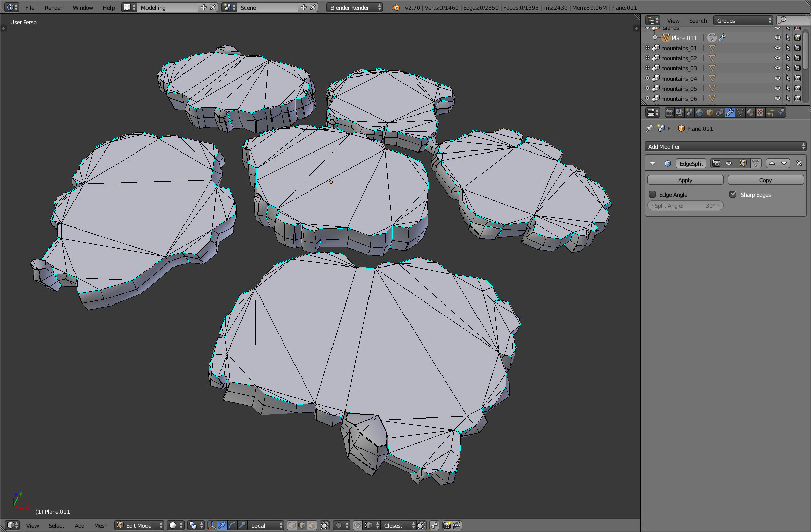Open the Particles properties tab
Screen dimensions: 811x532
pos(770,112)
